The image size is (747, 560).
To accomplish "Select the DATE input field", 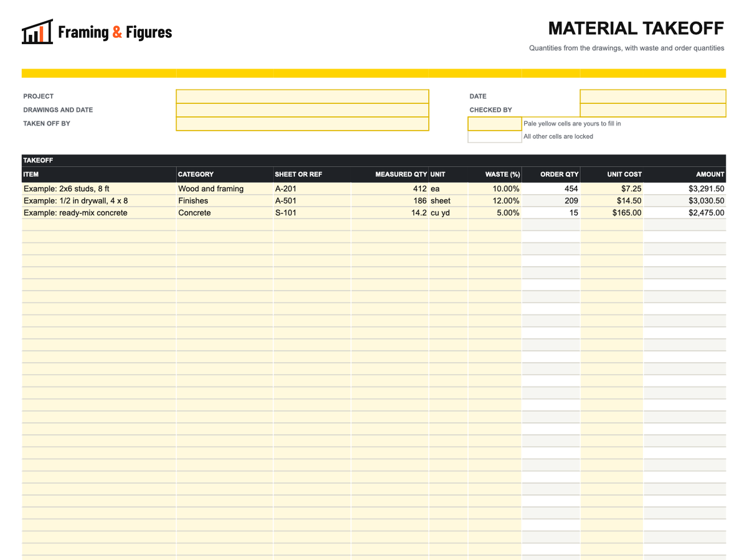I will tap(653, 96).
